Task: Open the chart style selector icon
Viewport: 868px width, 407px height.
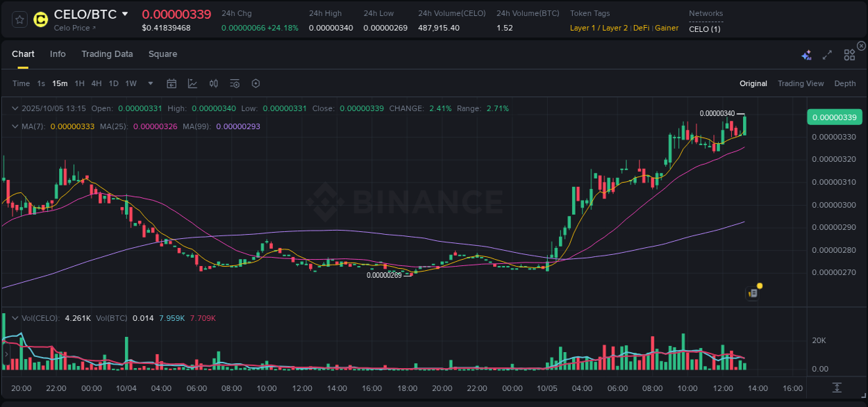Action: pos(193,83)
